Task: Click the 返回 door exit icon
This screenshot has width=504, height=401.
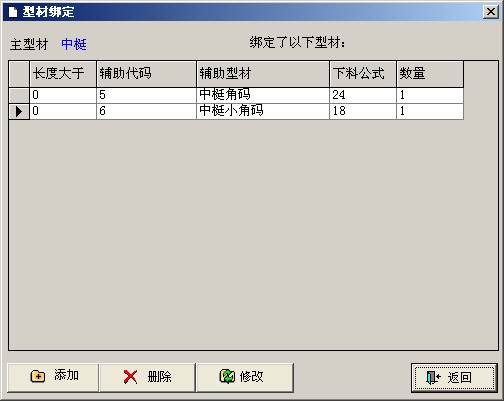Action: (433, 378)
